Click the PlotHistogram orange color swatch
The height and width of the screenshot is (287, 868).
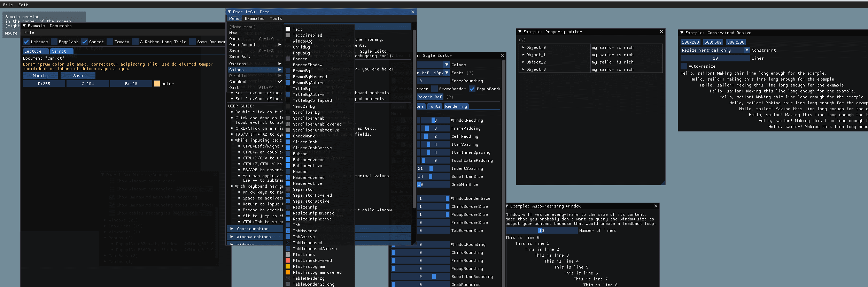[x=288, y=266]
